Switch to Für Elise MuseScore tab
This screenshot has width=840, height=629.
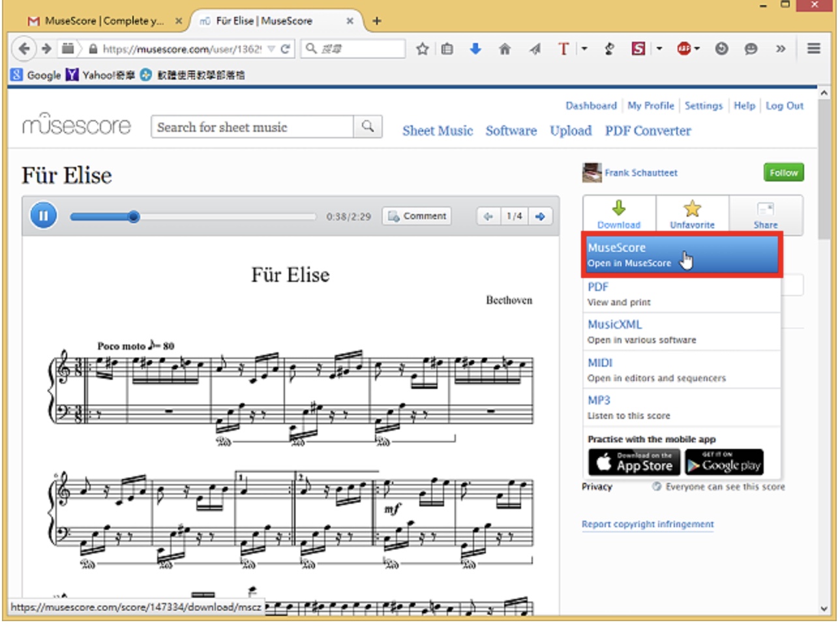click(264, 21)
